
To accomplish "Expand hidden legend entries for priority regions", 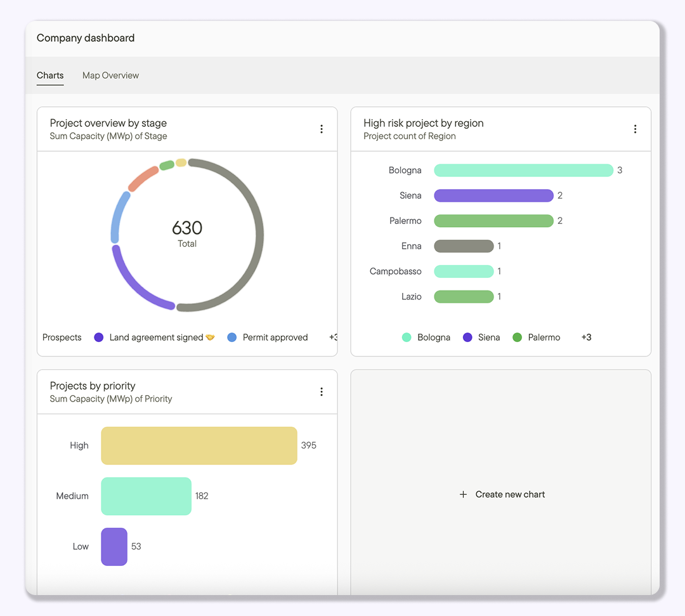I will (x=585, y=337).
